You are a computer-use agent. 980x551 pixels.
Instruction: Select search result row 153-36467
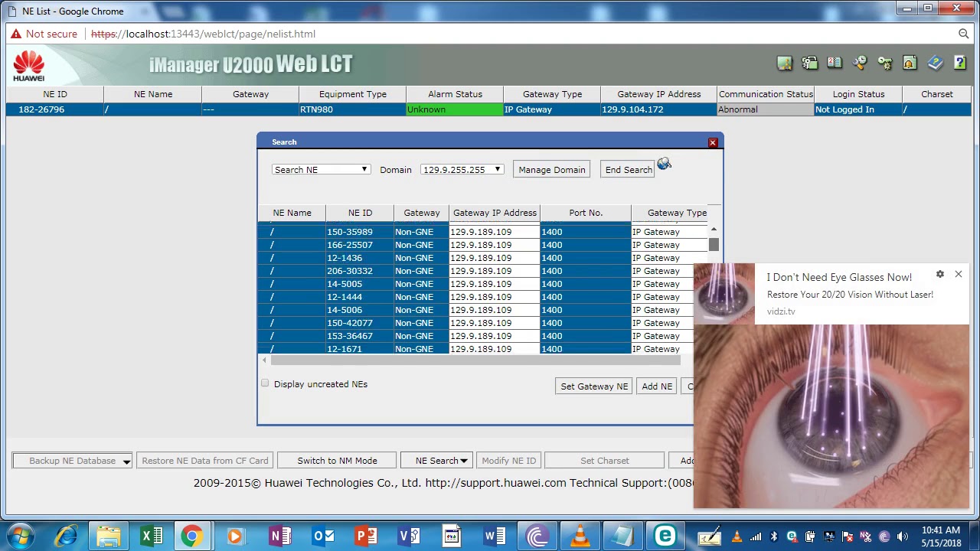(475, 336)
